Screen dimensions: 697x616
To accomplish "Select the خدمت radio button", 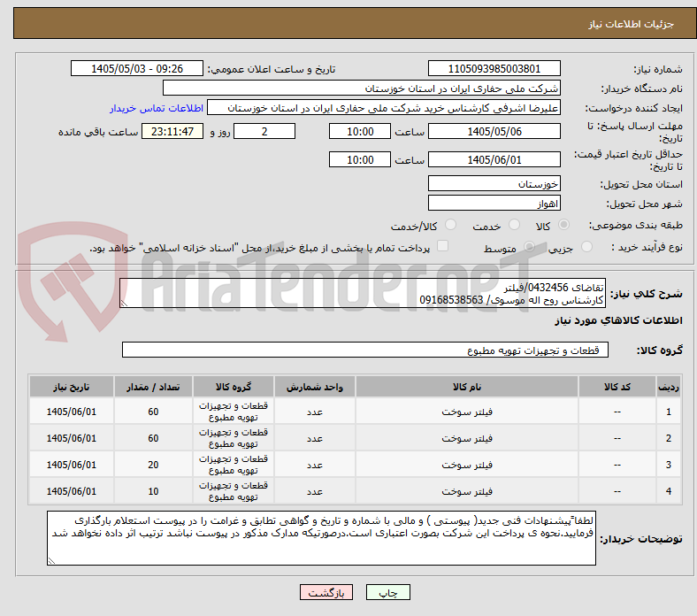I will coord(514,225).
